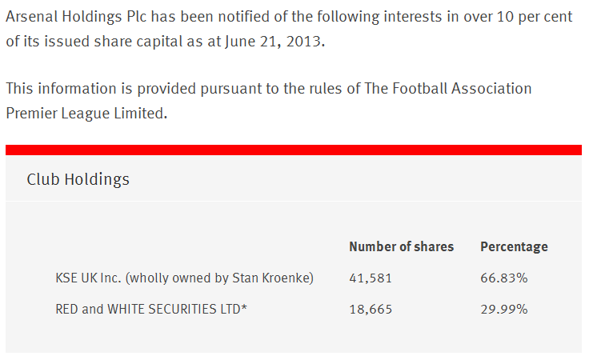Screen dimensions: 589x364
Task: Click the Club Holdings section heading
Action: coord(78,179)
